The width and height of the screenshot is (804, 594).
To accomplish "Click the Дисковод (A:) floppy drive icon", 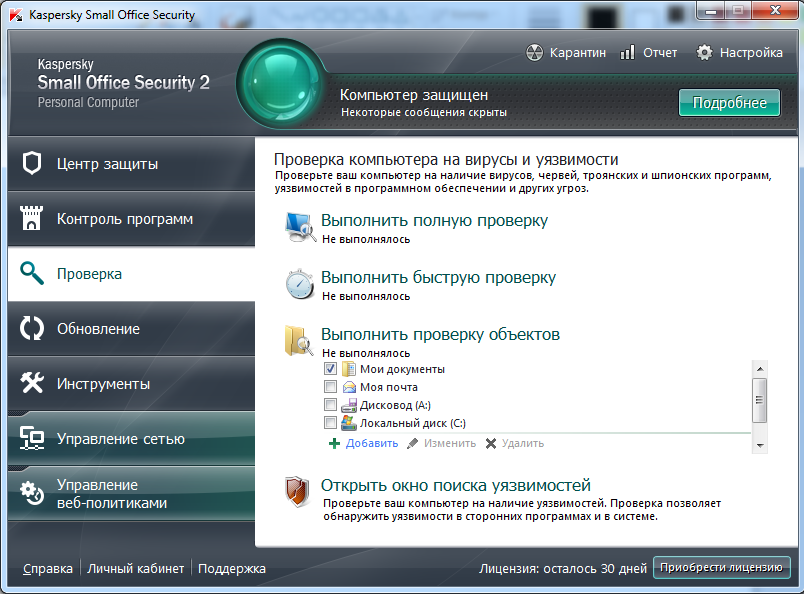I will [349, 405].
